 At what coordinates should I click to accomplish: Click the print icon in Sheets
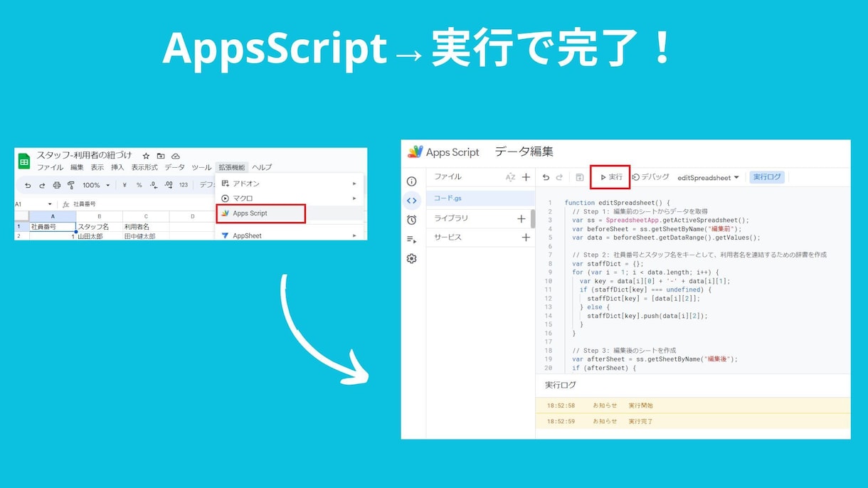(x=56, y=185)
